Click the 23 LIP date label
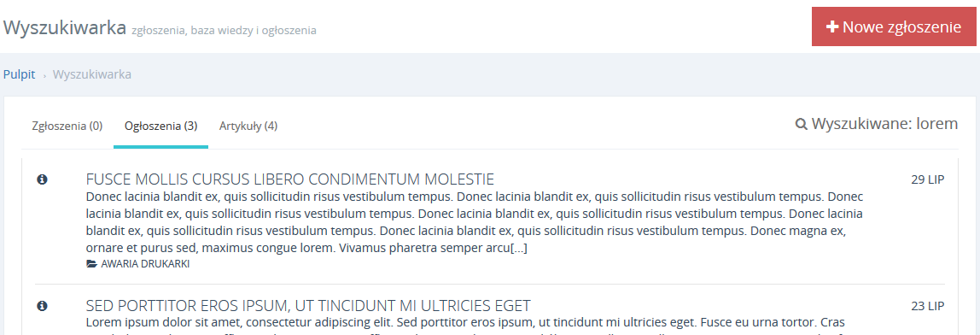Image resolution: width=980 pixels, height=335 pixels. [927, 306]
